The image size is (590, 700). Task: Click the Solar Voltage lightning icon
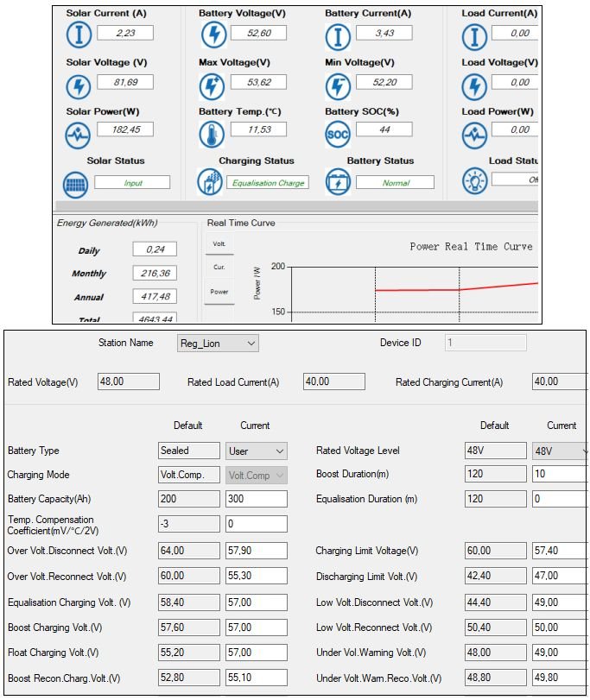pyautogui.click(x=79, y=85)
